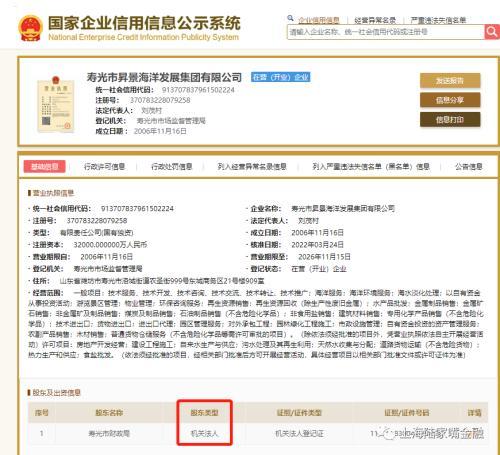The height and width of the screenshot is (455, 500).
Task: Click shareholder name 寿光市财政局
Action: point(109,434)
